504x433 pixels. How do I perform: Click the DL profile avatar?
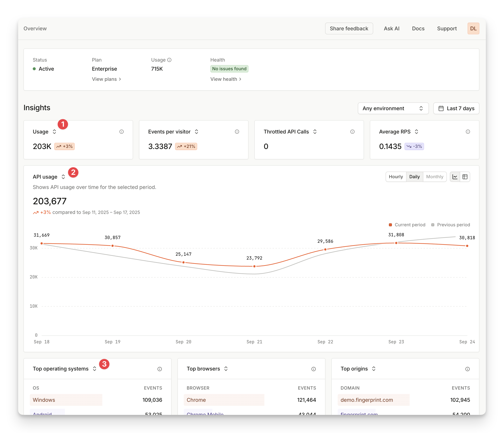click(x=473, y=28)
